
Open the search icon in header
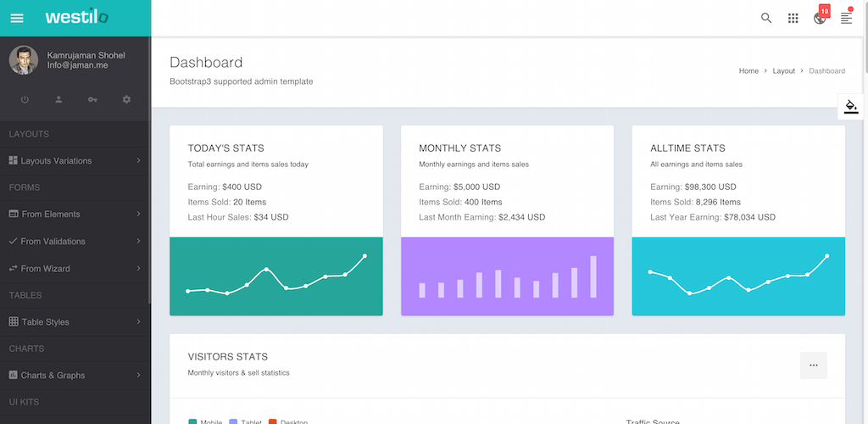(x=766, y=18)
